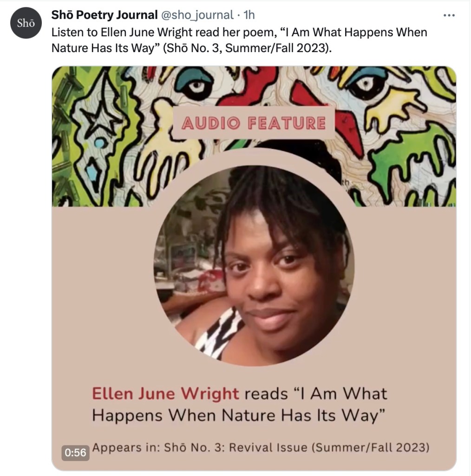
Task: Click the AUDIO FEATURE banner label
Action: coord(254,123)
